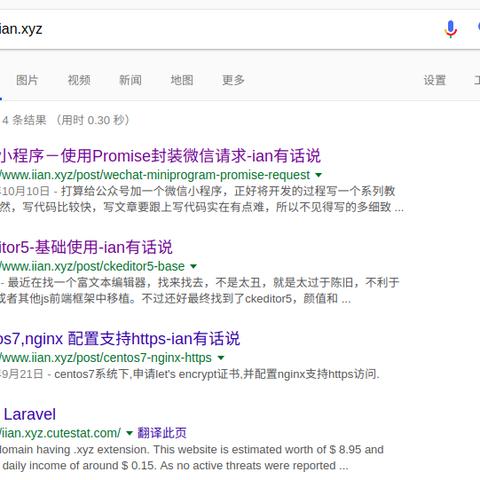Viewport: 480px width, 480px height.
Task: Click the wechat-miniprogram-promise-request URL
Action: pyautogui.click(x=155, y=175)
